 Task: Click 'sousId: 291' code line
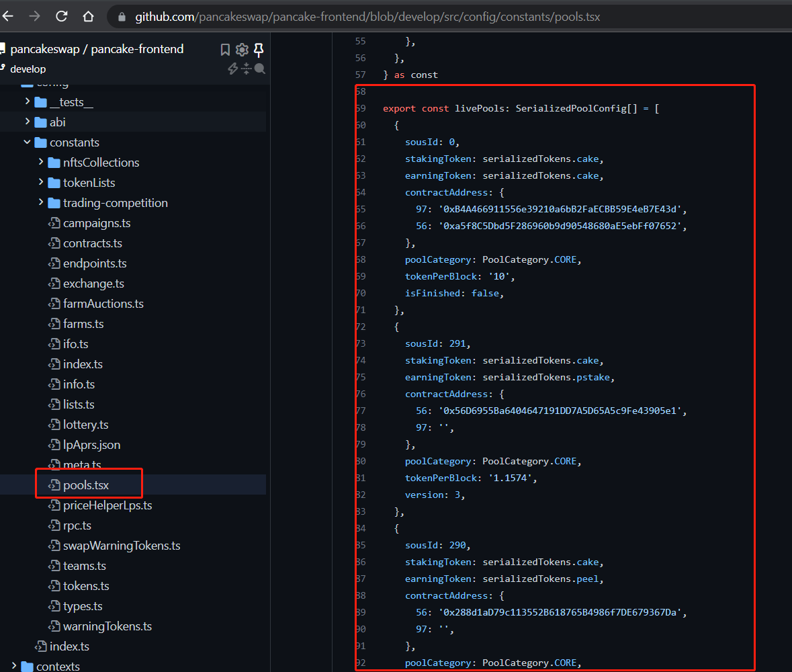(x=437, y=343)
